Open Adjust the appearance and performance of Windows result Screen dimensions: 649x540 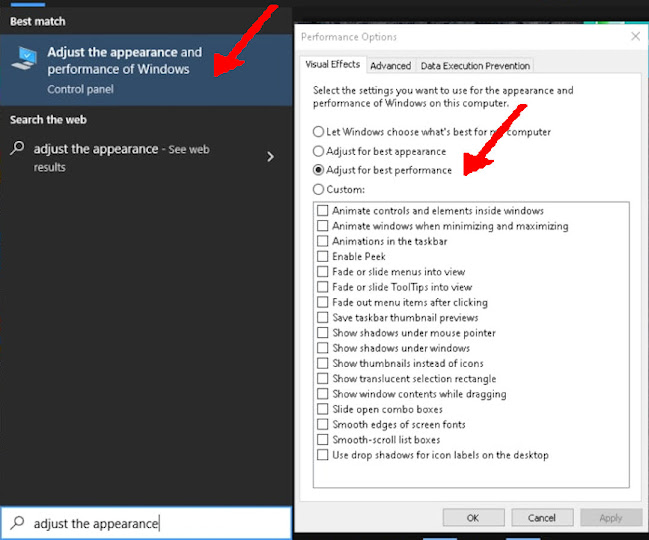tap(146, 70)
